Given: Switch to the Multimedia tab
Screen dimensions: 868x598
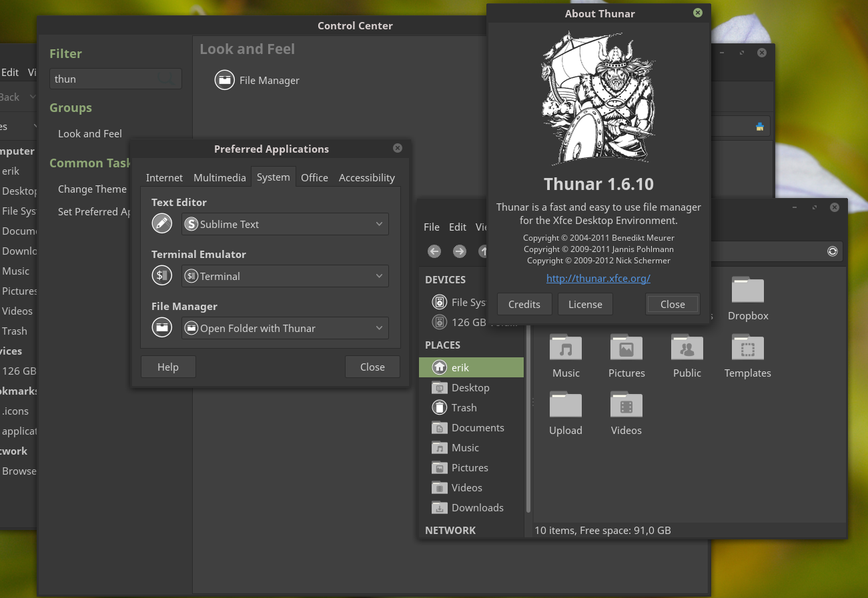Looking at the screenshot, I should [220, 177].
